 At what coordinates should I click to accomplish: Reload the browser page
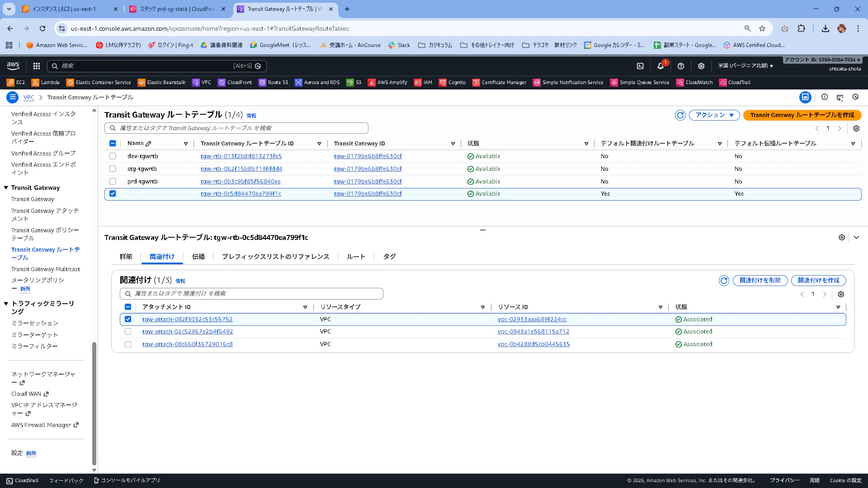[x=42, y=28]
